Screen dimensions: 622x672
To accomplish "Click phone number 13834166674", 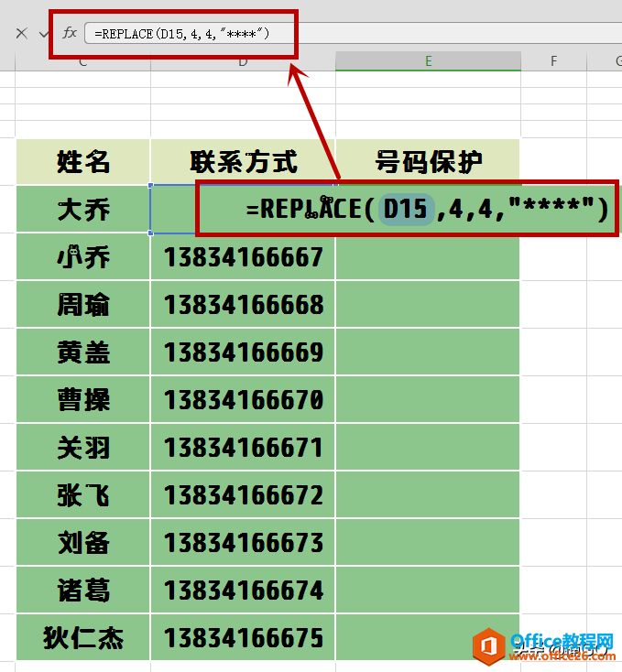I will (x=243, y=591).
